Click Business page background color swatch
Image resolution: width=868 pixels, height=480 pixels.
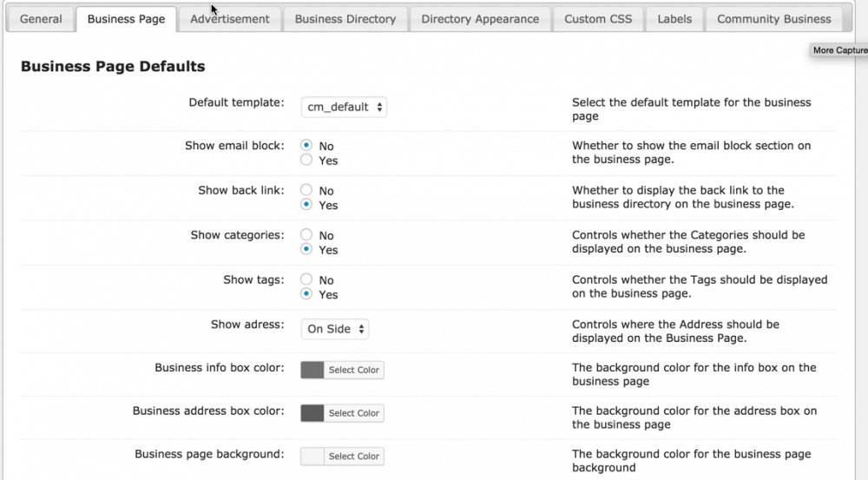tap(312, 456)
